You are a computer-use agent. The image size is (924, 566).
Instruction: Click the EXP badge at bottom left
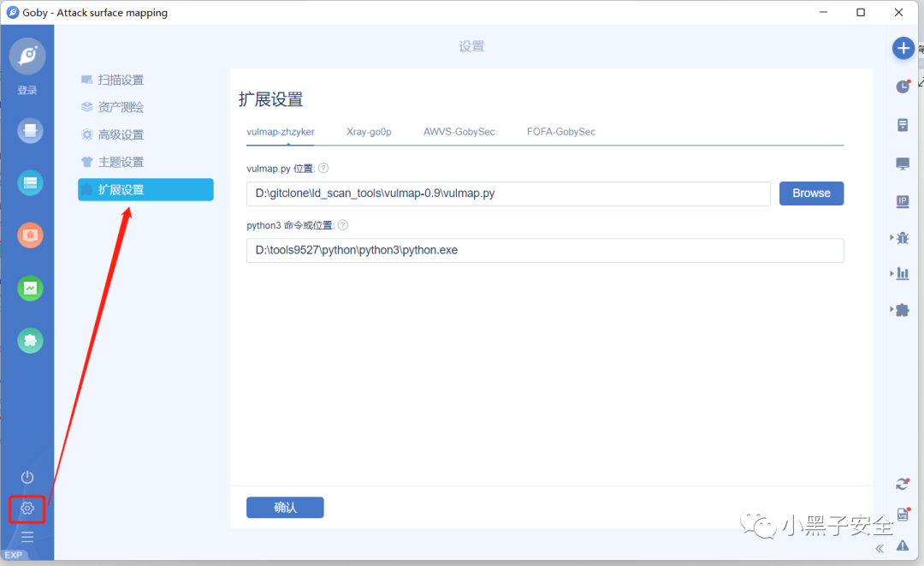(x=14, y=555)
